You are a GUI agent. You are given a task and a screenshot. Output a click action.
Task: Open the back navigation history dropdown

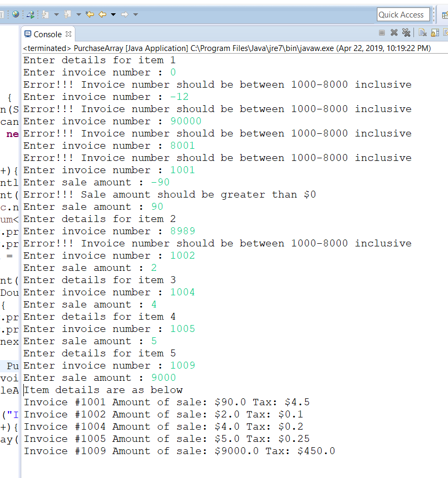point(113,14)
